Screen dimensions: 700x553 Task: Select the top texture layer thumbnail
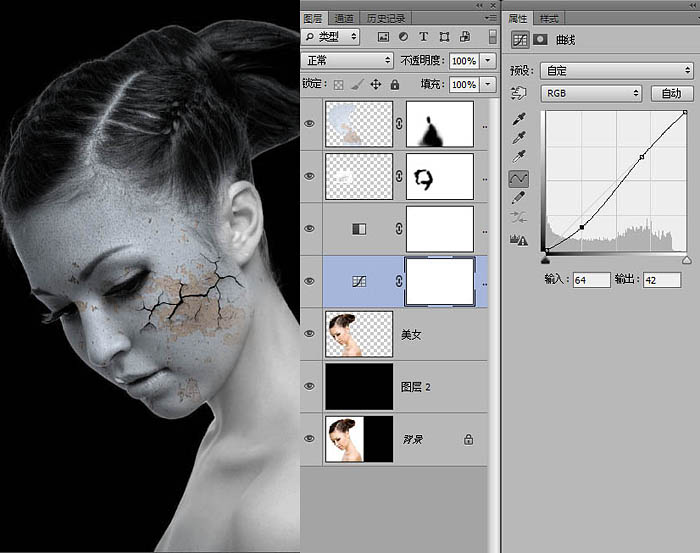[x=359, y=124]
